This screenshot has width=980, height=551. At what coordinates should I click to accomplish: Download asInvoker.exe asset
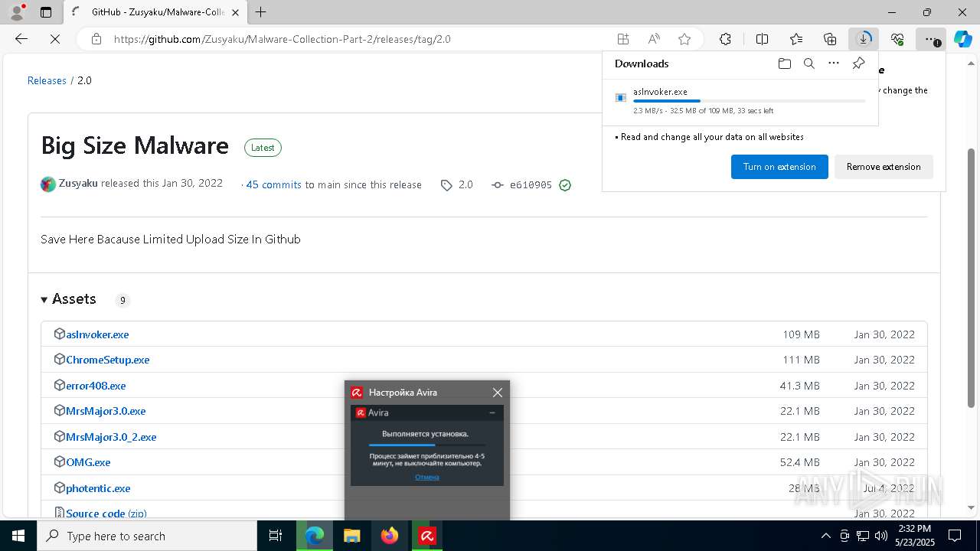[x=97, y=334]
